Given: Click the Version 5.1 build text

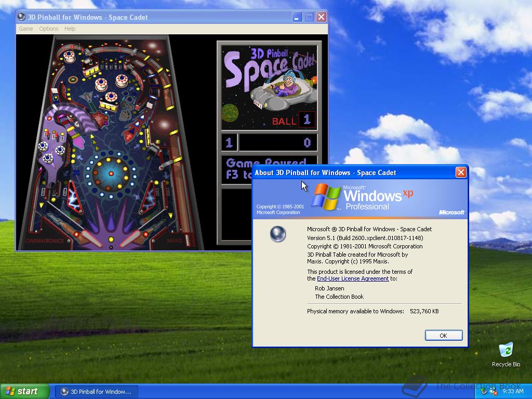Looking at the screenshot, I should [365, 238].
